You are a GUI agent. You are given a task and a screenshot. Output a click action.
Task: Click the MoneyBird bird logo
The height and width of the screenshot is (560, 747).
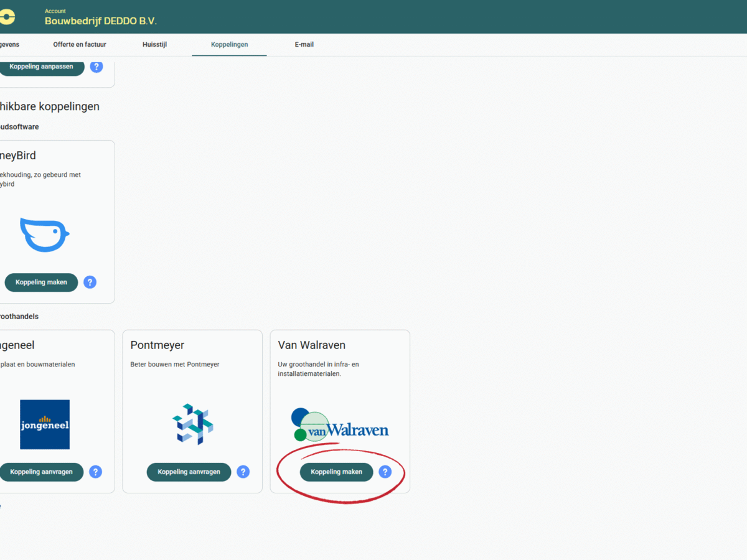[x=44, y=235]
